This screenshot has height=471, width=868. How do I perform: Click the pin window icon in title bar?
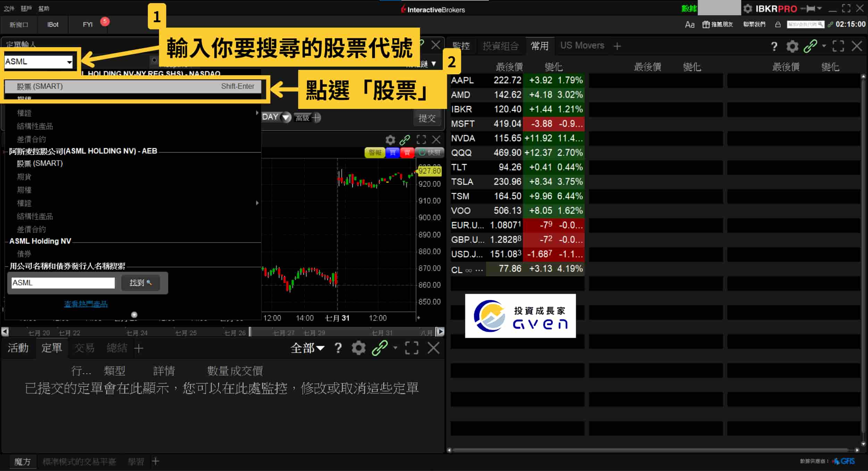pyautogui.click(x=808, y=9)
